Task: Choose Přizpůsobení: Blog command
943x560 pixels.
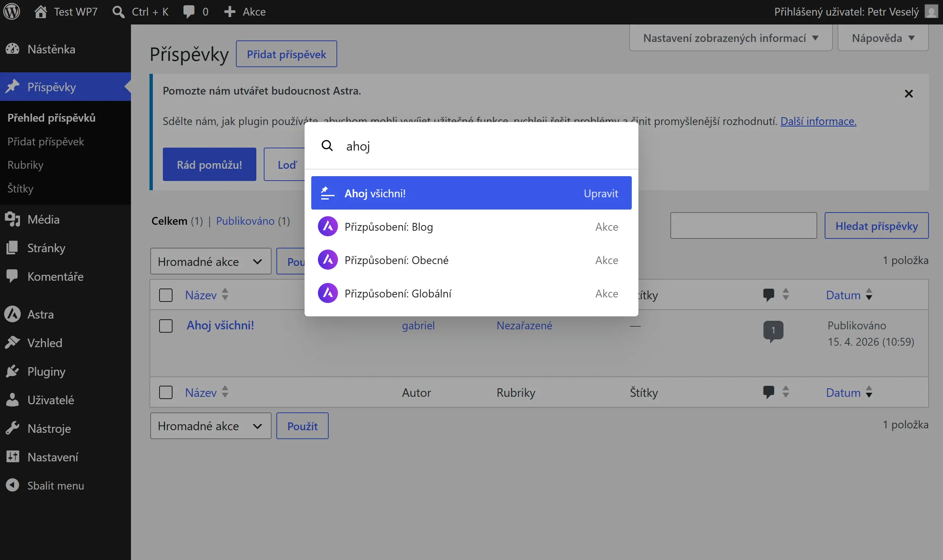Action: [470, 227]
